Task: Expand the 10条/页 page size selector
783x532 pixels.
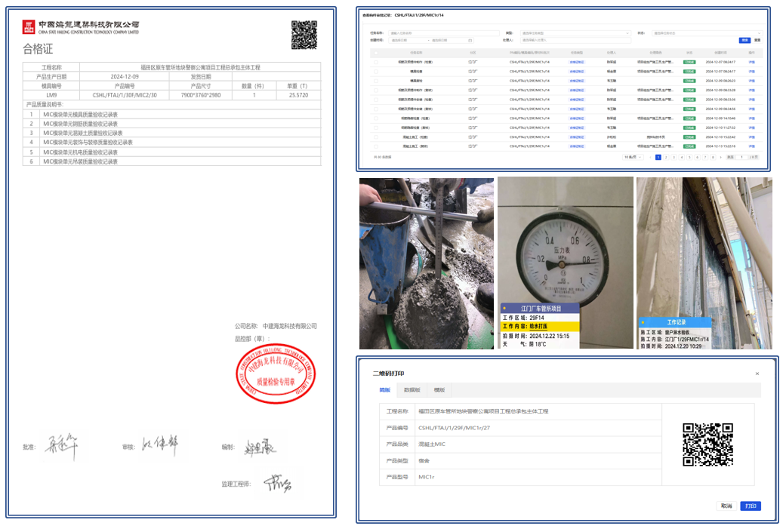Action: tap(632, 157)
